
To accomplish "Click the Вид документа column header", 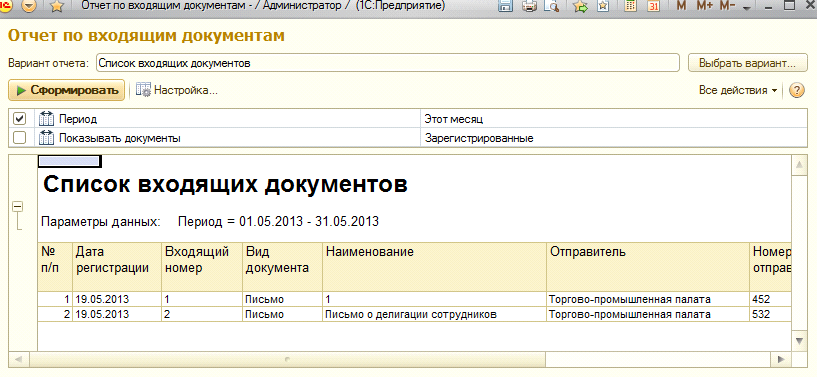I will click(282, 266).
